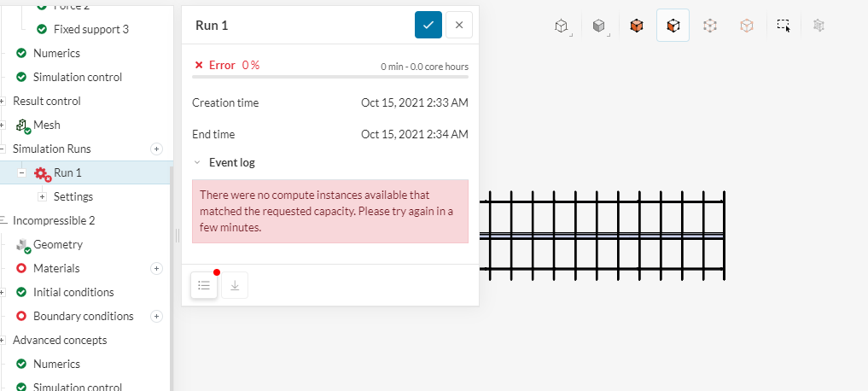Expand the Settings node under Run 1

click(x=43, y=196)
